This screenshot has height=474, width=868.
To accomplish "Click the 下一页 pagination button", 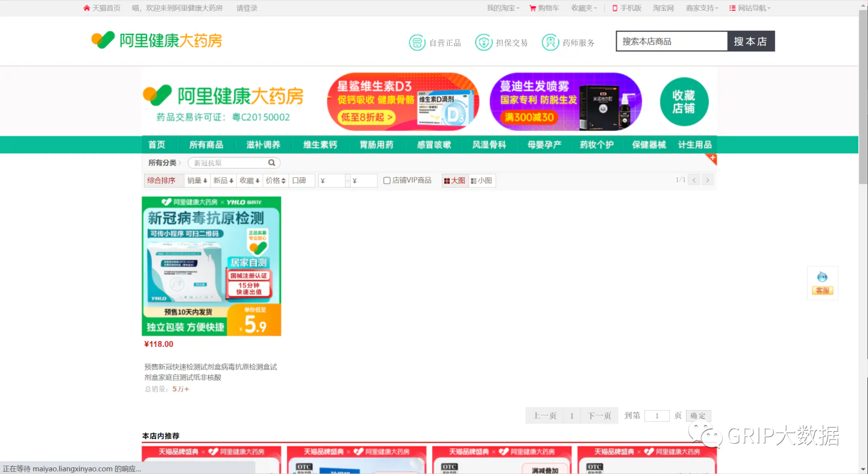I will pyautogui.click(x=599, y=416).
